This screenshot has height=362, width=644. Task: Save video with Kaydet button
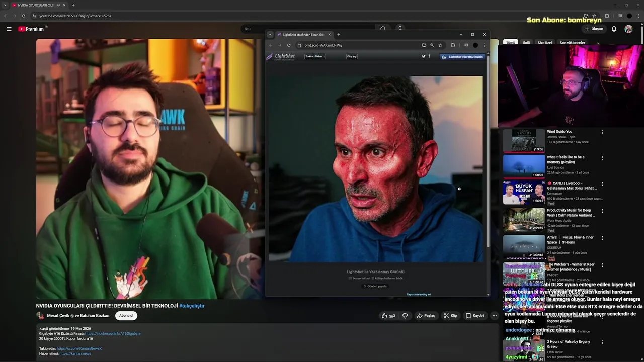pos(474,316)
